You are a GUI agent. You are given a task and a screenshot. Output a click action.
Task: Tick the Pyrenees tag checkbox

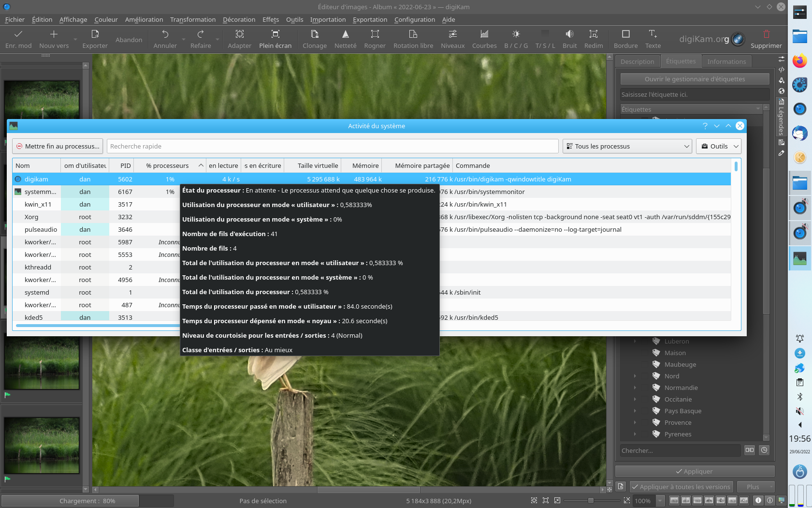coord(645,434)
